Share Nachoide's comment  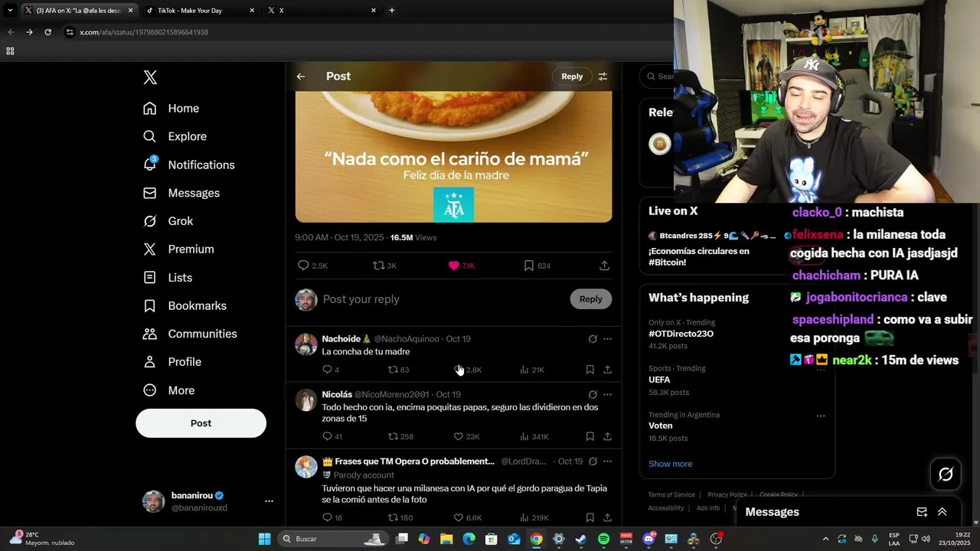pos(607,370)
